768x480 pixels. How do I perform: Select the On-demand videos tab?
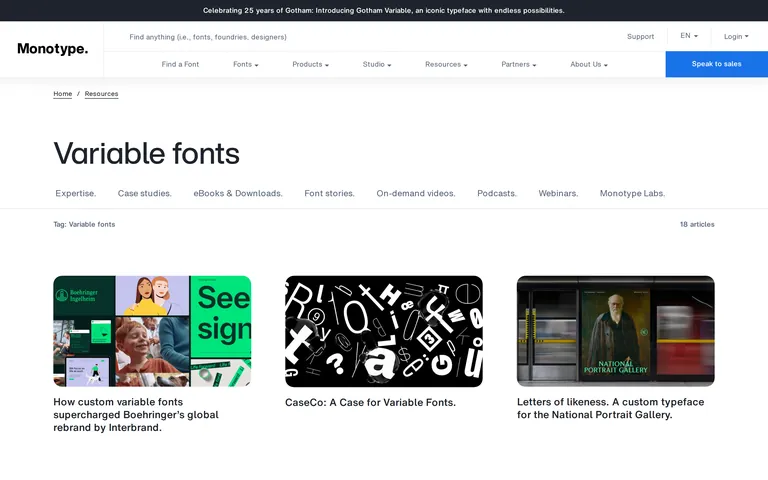point(416,193)
